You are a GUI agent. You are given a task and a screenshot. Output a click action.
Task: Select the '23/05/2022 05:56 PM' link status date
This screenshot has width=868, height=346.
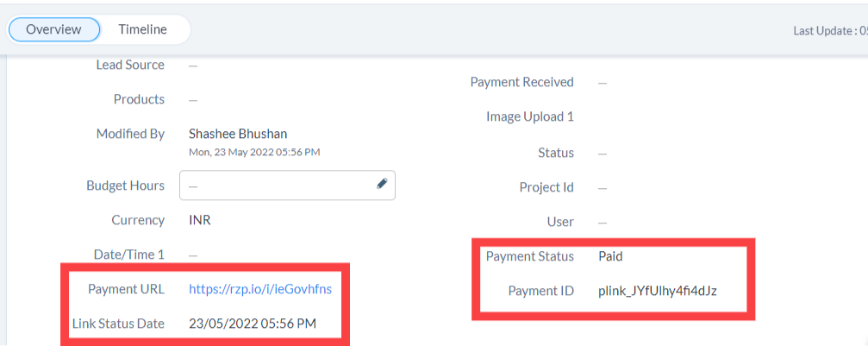pos(253,324)
